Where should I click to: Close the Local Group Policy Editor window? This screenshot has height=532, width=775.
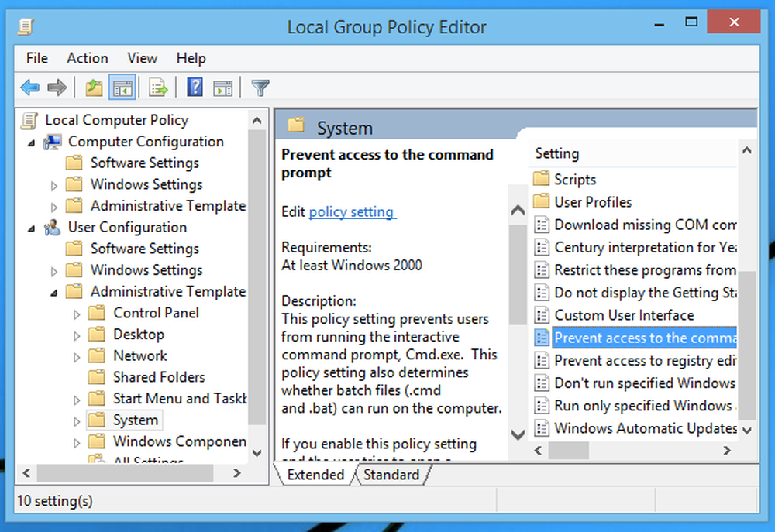click(x=733, y=22)
